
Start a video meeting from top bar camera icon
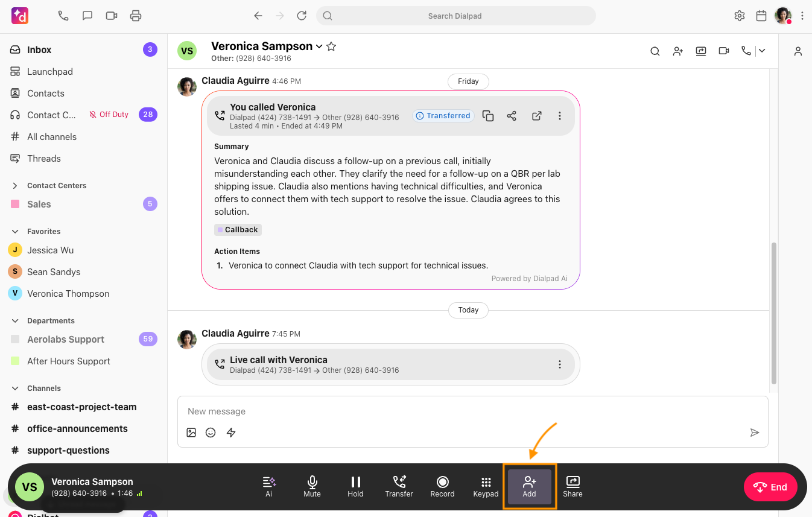pyautogui.click(x=112, y=16)
